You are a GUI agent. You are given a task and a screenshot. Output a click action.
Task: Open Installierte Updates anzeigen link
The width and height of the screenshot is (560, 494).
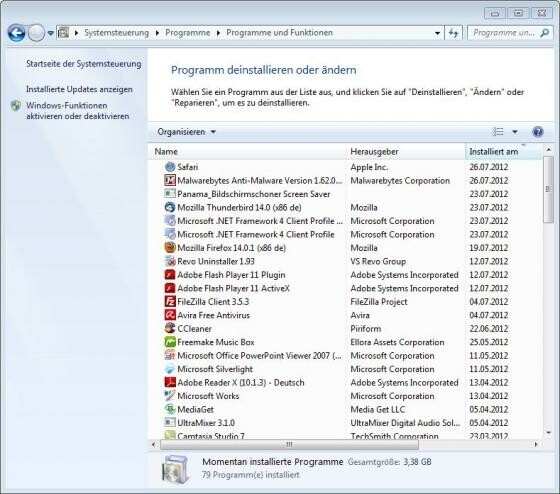[79, 89]
